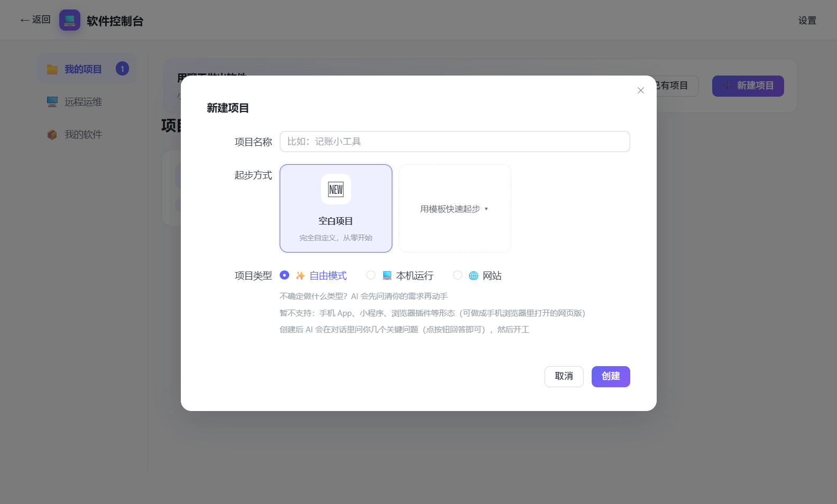Click the badge showing 1 on 我的项目
Viewport: 837px width, 504px height.
pos(122,69)
